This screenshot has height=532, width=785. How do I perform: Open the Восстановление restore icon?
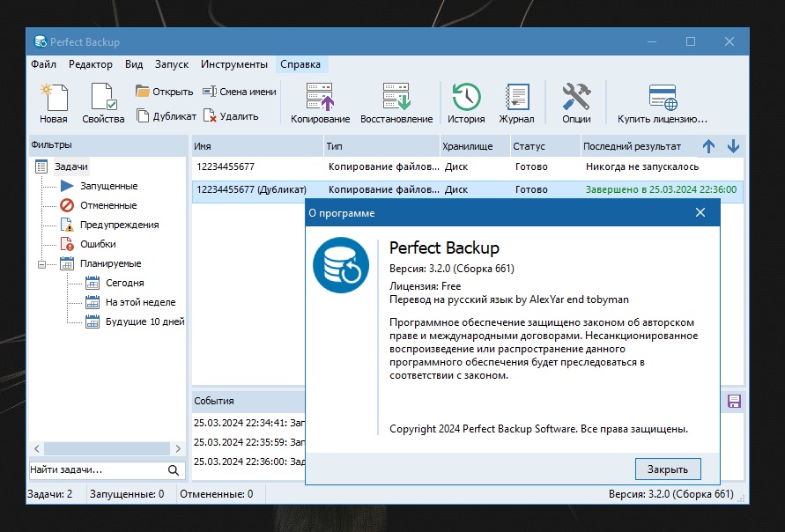pos(396,97)
